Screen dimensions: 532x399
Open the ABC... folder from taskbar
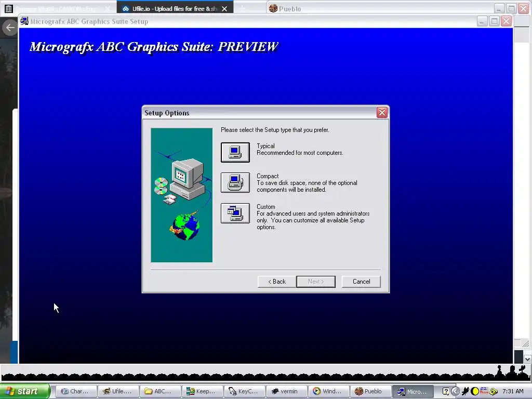160,391
